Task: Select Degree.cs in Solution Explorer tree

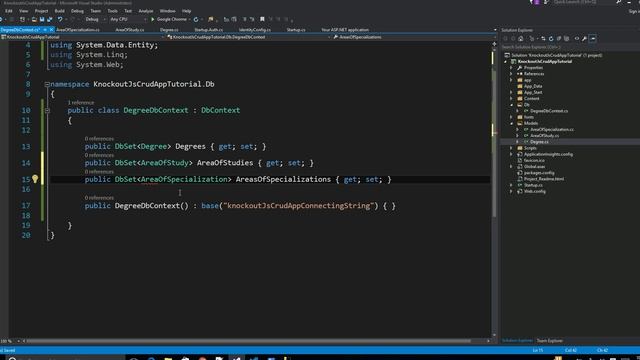Action: point(539,142)
